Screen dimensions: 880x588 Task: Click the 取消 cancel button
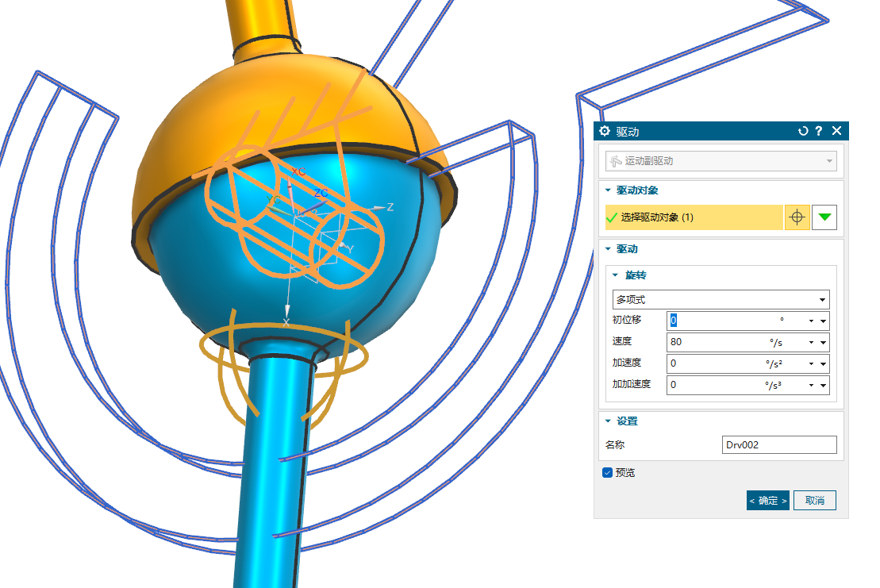(x=815, y=501)
